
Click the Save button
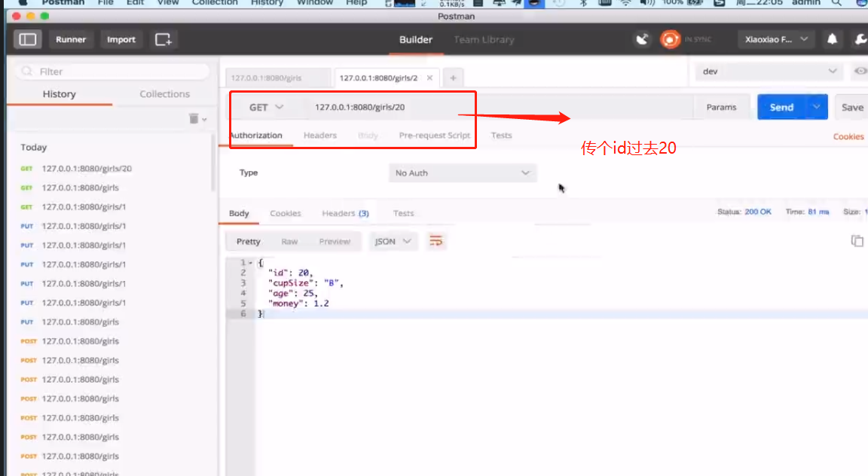(852, 108)
